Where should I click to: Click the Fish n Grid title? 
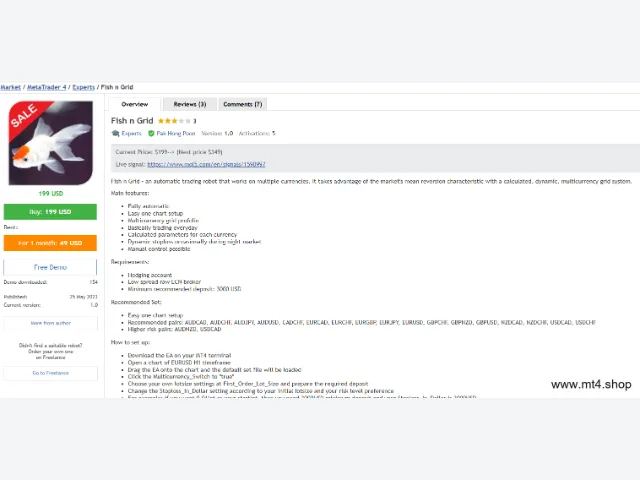tap(132, 121)
